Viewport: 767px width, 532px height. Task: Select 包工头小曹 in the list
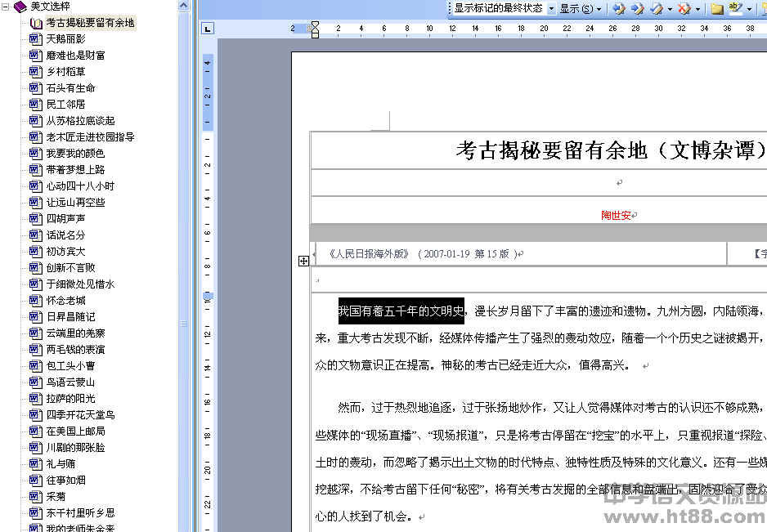[x=70, y=366]
